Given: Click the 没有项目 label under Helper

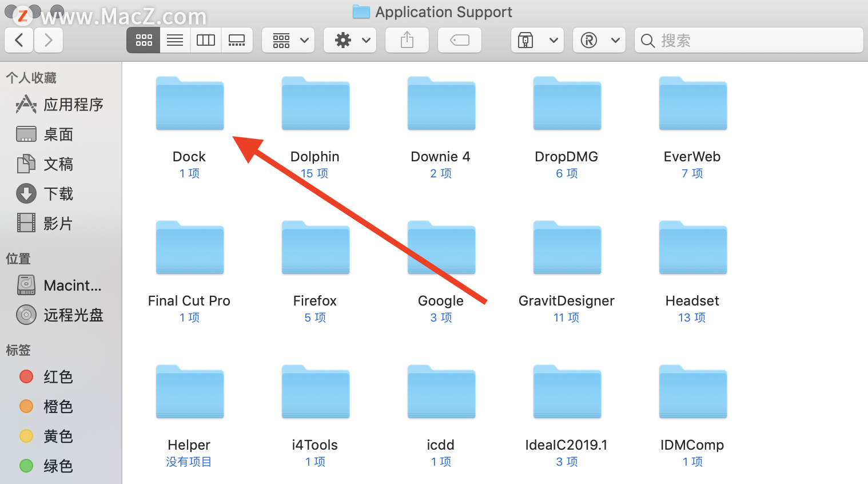Looking at the screenshot, I should pos(189,462).
